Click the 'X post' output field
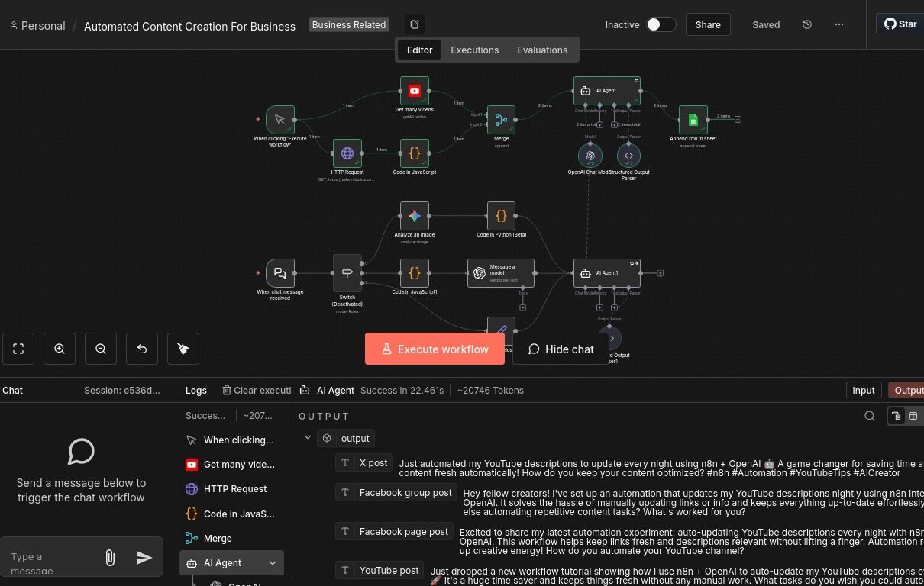The image size is (924, 586). coord(365,462)
